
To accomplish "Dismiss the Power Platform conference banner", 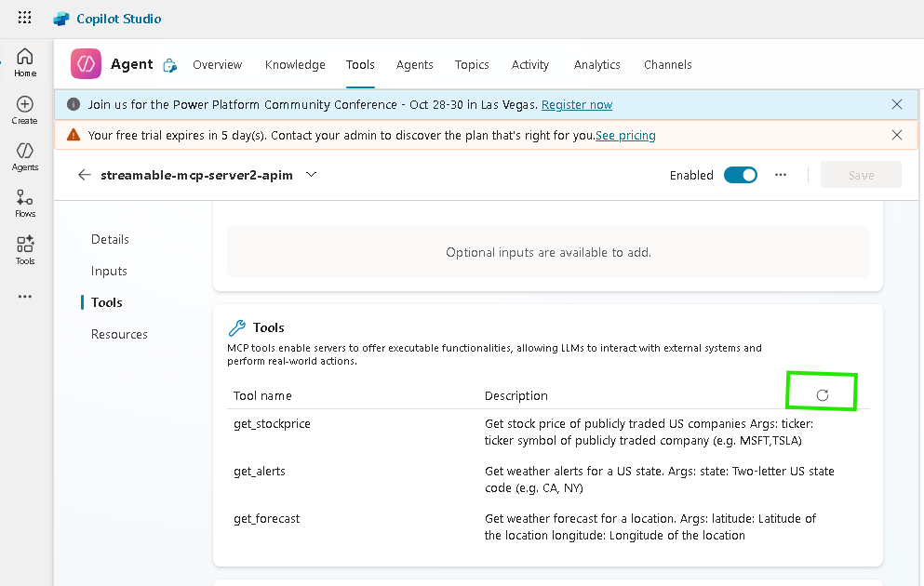I will [x=897, y=104].
